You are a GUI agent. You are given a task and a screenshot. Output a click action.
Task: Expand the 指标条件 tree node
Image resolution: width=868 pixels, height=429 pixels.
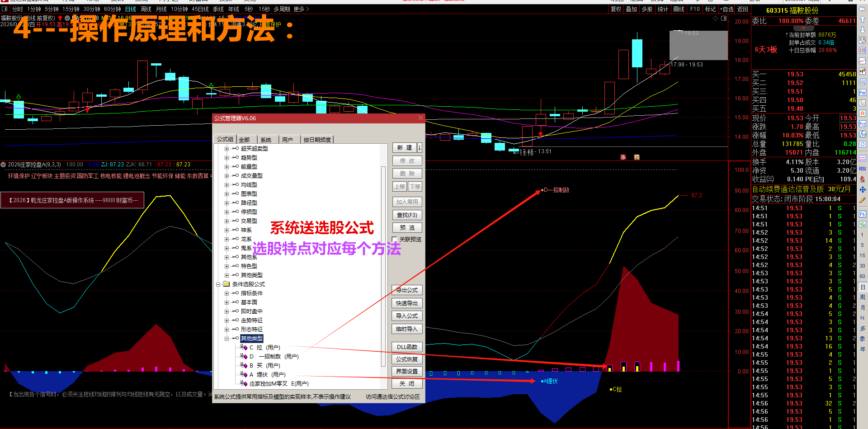click(x=227, y=293)
